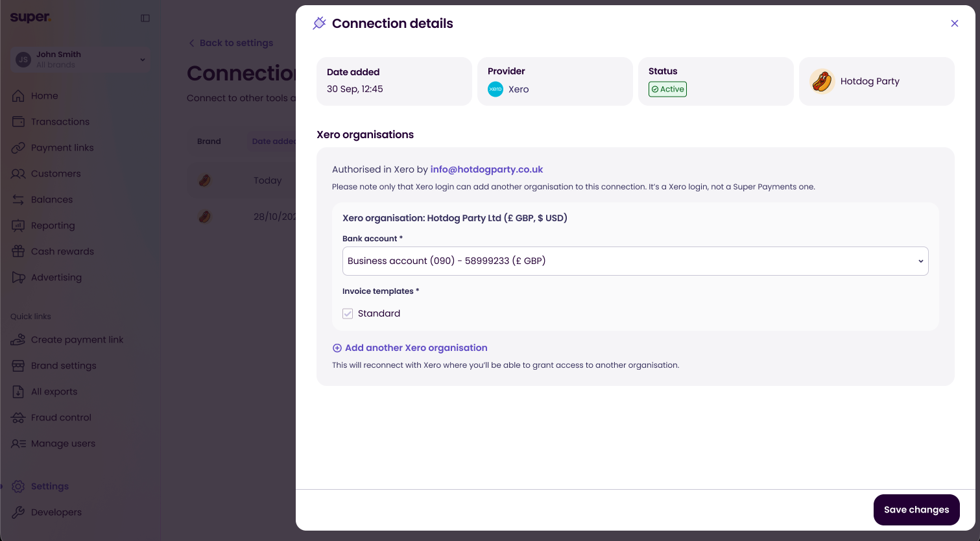Viewport: 980px width, 541px height.
Task: Click the Payment links icon
Action: [18, 148]
